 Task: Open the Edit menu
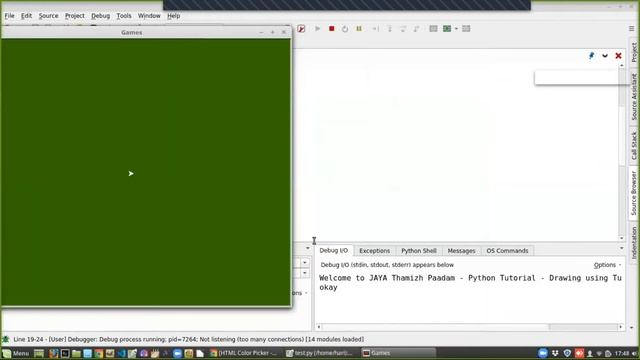(x=26, y=16)
